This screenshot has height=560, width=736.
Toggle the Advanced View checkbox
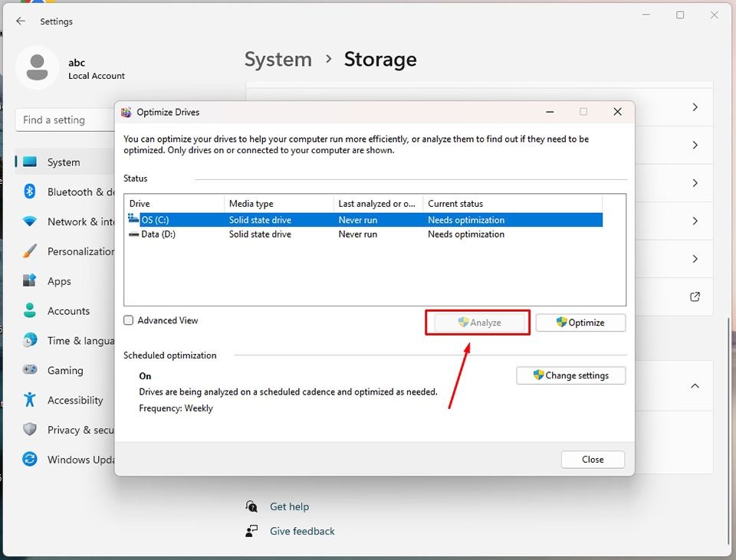129,320
